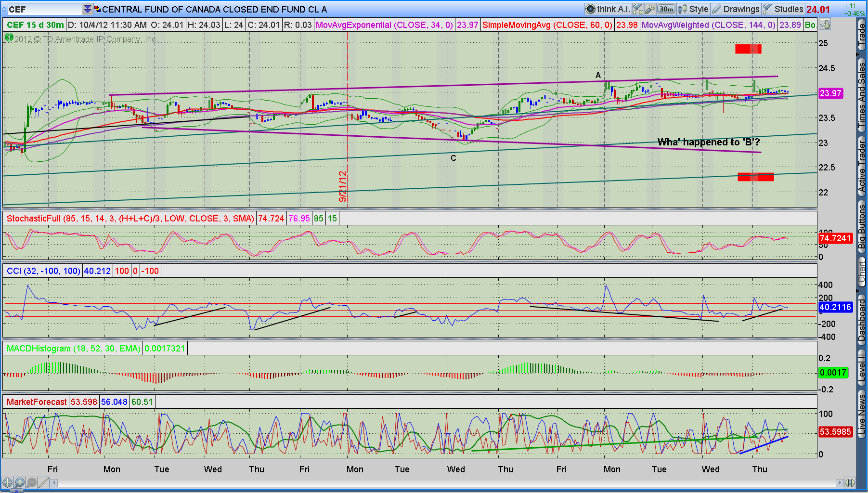Click the quick study beaker with arrow icon
Image resolution: width=868 pixels, height=493 pixels.
coord(638,9)
